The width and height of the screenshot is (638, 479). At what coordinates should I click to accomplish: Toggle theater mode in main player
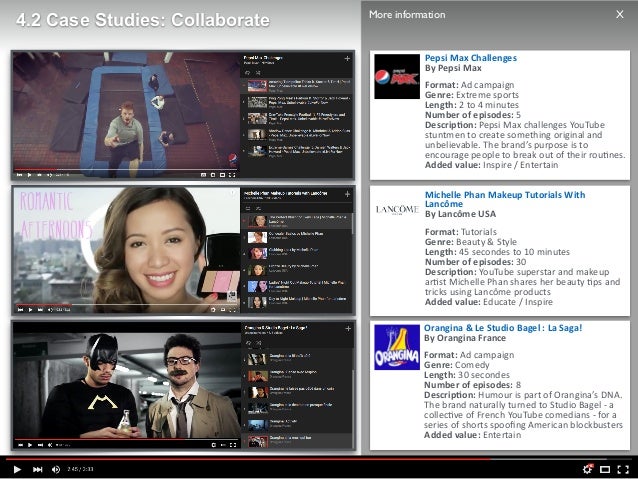tap(605, 468)
